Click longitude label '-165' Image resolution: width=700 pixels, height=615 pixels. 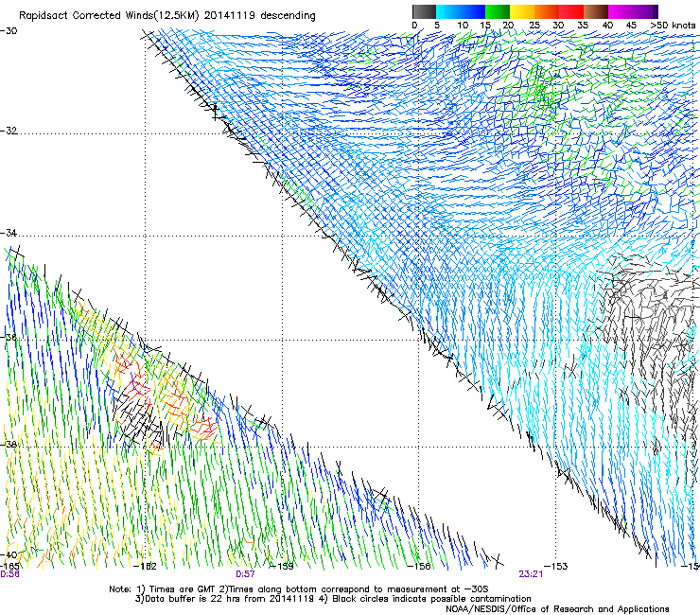pyautogui.click(x=9, y=567)
